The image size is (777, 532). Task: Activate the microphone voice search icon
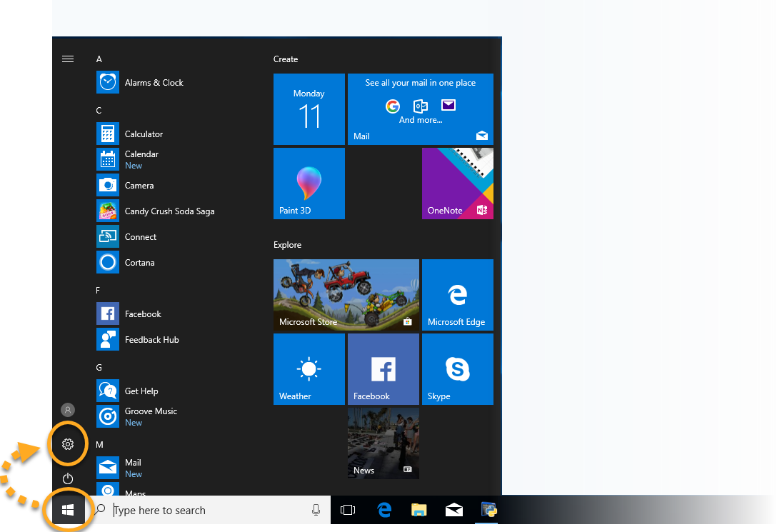click(x=316, y=510)
